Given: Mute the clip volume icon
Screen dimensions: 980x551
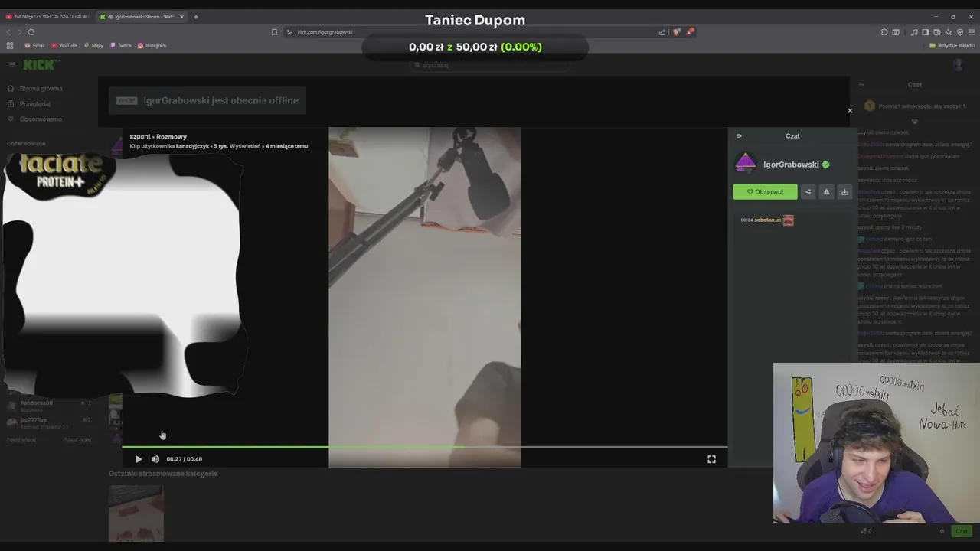Looking at the screenshot, I should point(155,459).
